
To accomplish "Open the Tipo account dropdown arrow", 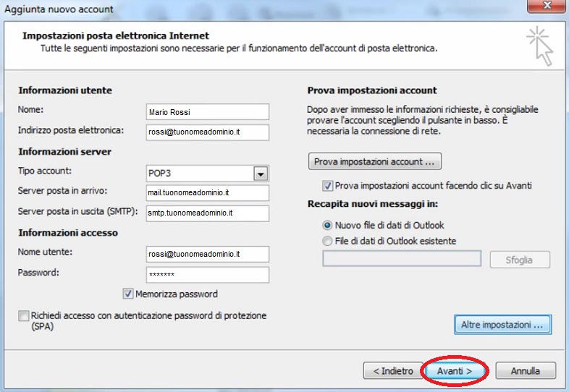I will (261, 174).
